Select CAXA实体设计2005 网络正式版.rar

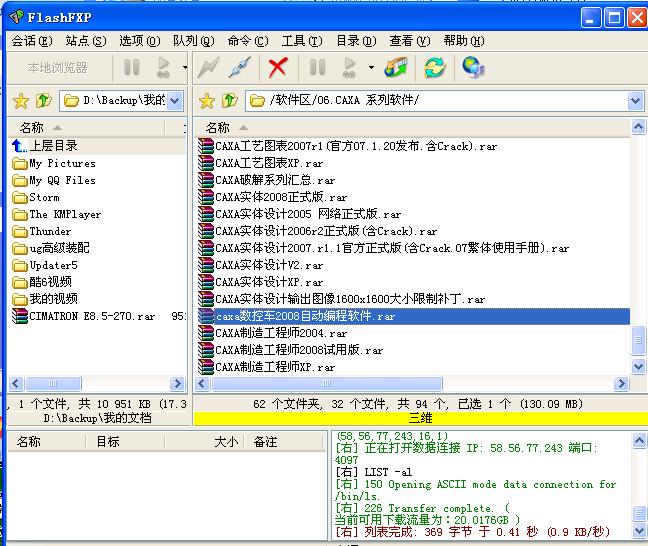point(300,215)
